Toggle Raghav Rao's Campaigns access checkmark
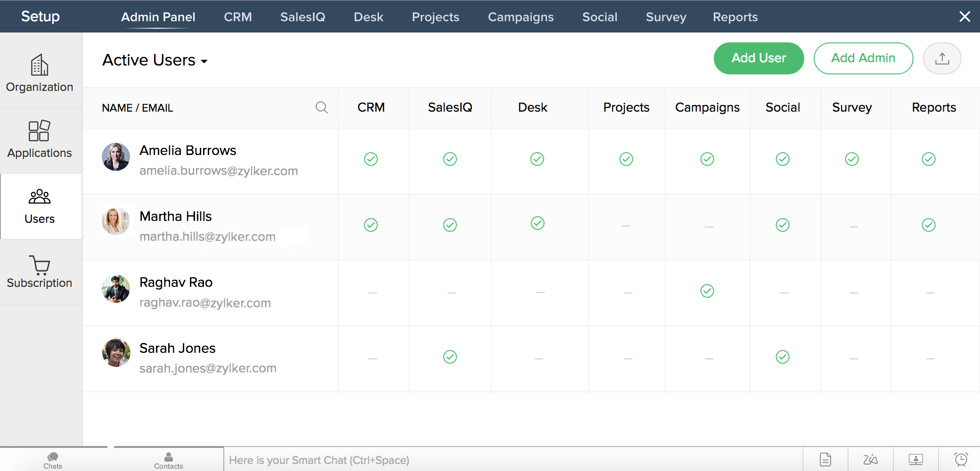Image resolution: width=980 pixels, height=471 pixels. coord(707,291)
